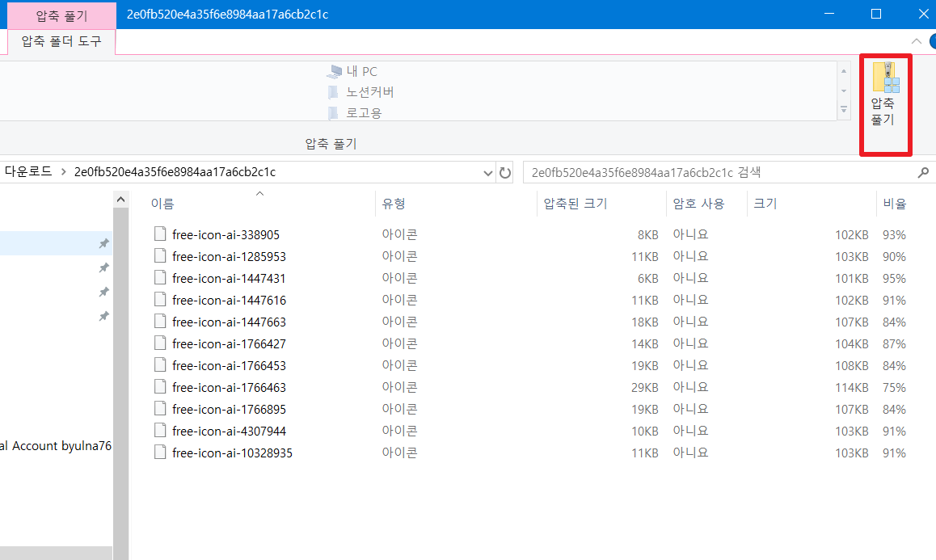This screenshot has width=936, height=560.
Task: Click the file icon of free-icon-ai-1447663
Action: click(160, 321)
